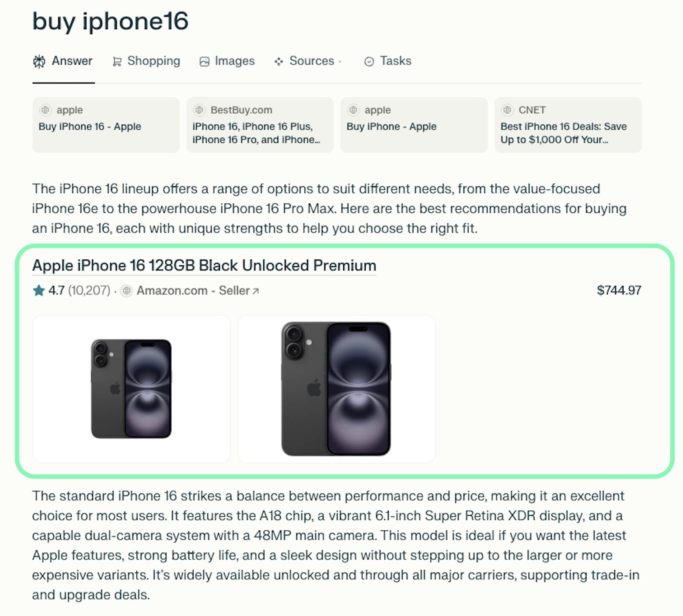
Task: Click the Answer tab logo icon
Action: pos(39,62)
